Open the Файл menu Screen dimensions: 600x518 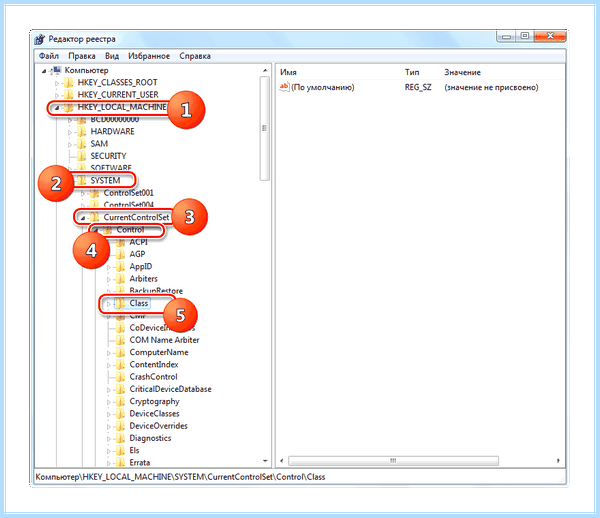tap(49, 56)
